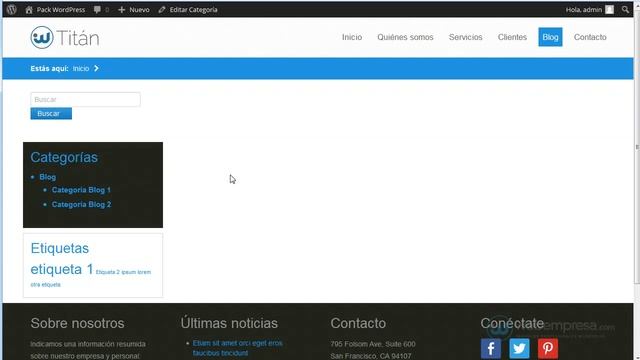
Task: Open Contacto in main navigation
Action: click(590, 37)
